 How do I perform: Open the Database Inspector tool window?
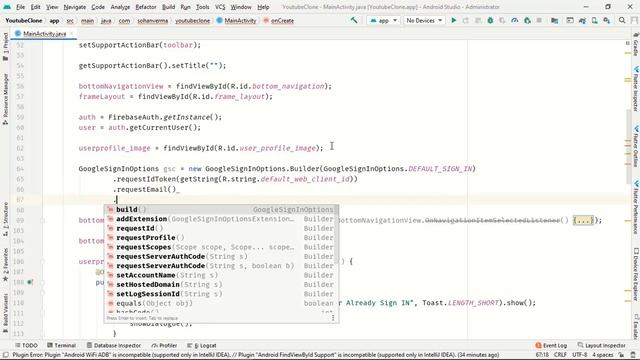coord(114,345)
